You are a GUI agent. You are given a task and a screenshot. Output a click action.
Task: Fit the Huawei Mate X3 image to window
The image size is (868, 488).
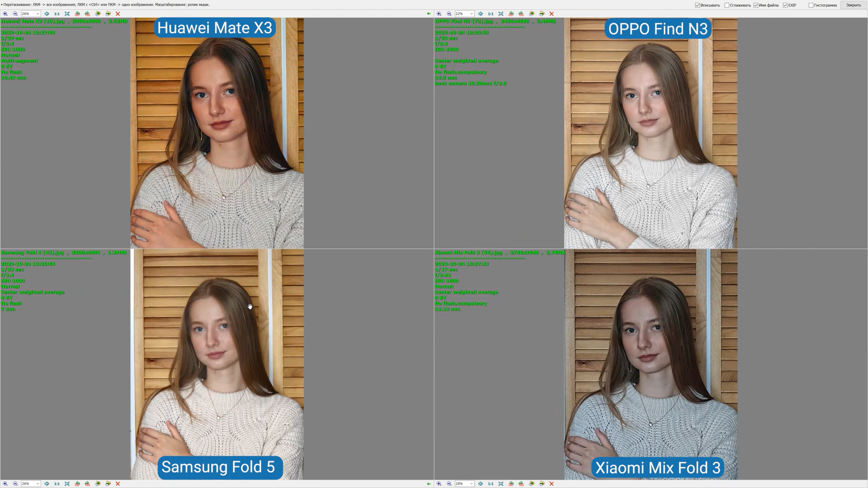click(67, 14)
